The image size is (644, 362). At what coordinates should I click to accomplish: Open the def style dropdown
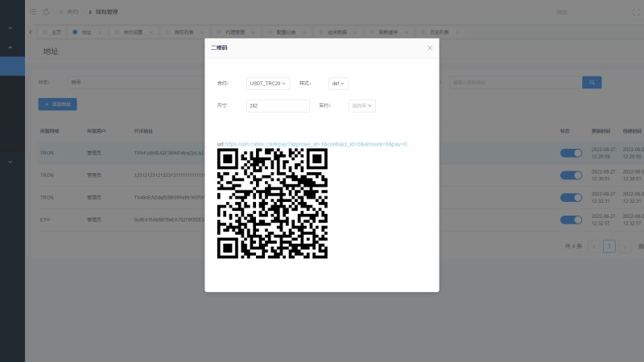[338, 84]
